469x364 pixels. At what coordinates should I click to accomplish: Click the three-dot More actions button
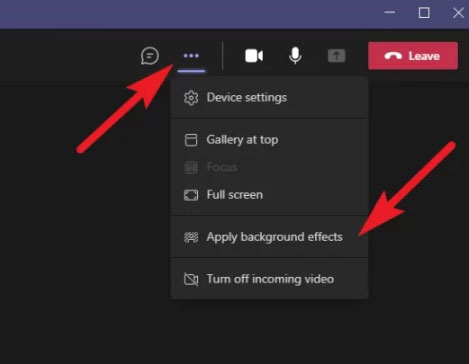click(191, 56)
